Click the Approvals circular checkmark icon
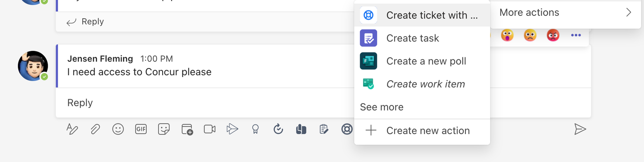 (x=278, y=129)
